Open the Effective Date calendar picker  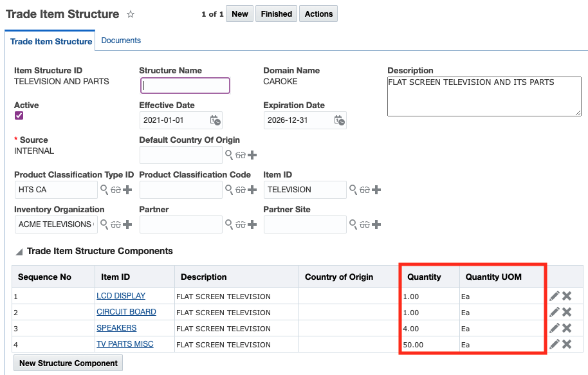coord(216,120)
